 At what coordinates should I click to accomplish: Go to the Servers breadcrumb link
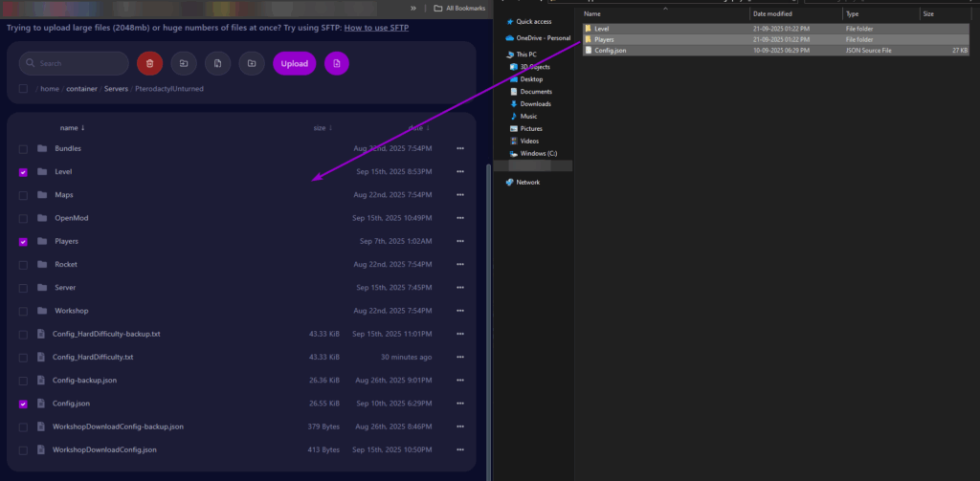[116, 89]
